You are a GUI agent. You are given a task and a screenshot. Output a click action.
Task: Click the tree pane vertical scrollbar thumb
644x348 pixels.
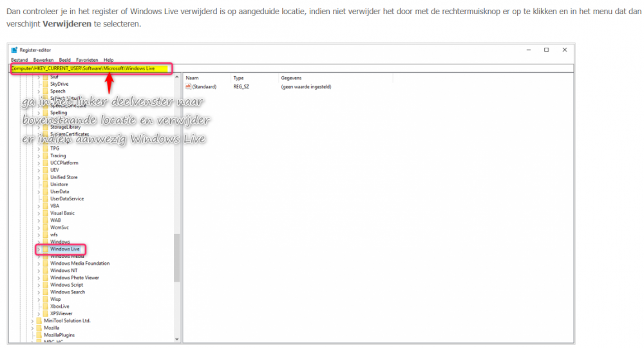click(x=177, y=258)
